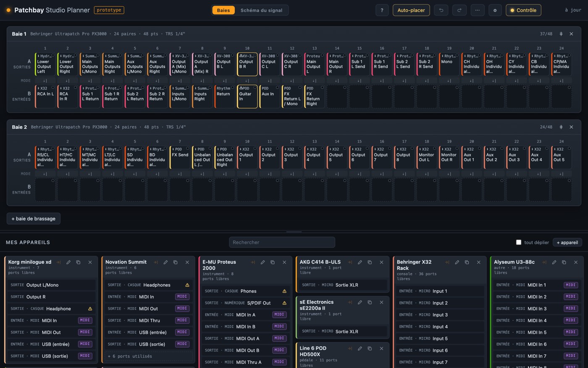This screenshot has width=588, height=368.
Task: Select the 'FX Send' patch point in Baie 2
Action: pos(180,157)
